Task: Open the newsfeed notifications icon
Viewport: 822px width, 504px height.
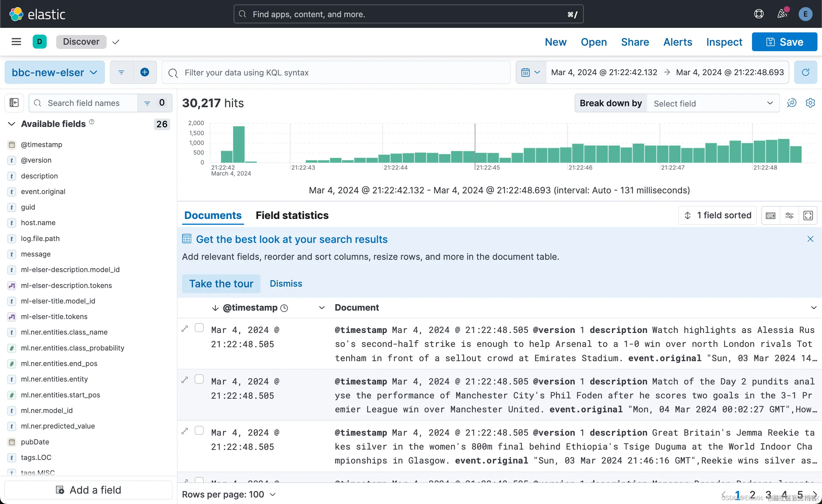Action: point(782,14)
